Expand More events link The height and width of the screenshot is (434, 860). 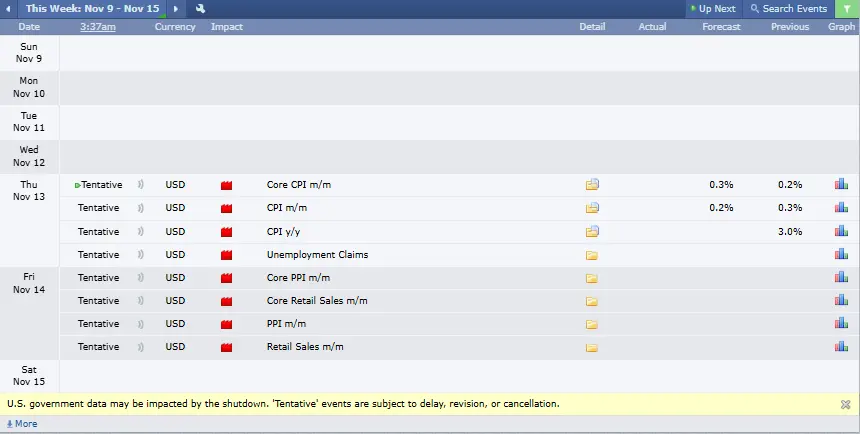click(22, 424)
